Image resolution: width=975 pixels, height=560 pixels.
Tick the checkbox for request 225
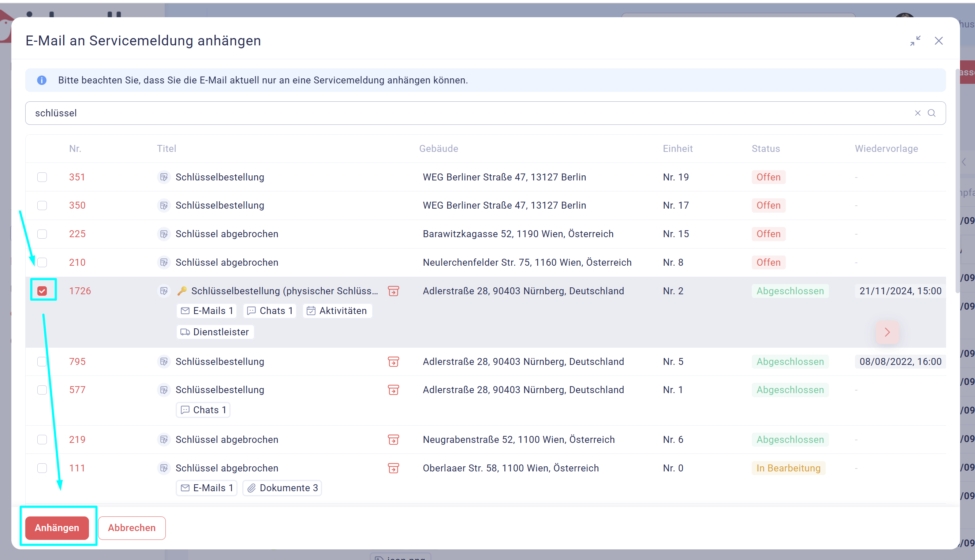pos(42,234)
